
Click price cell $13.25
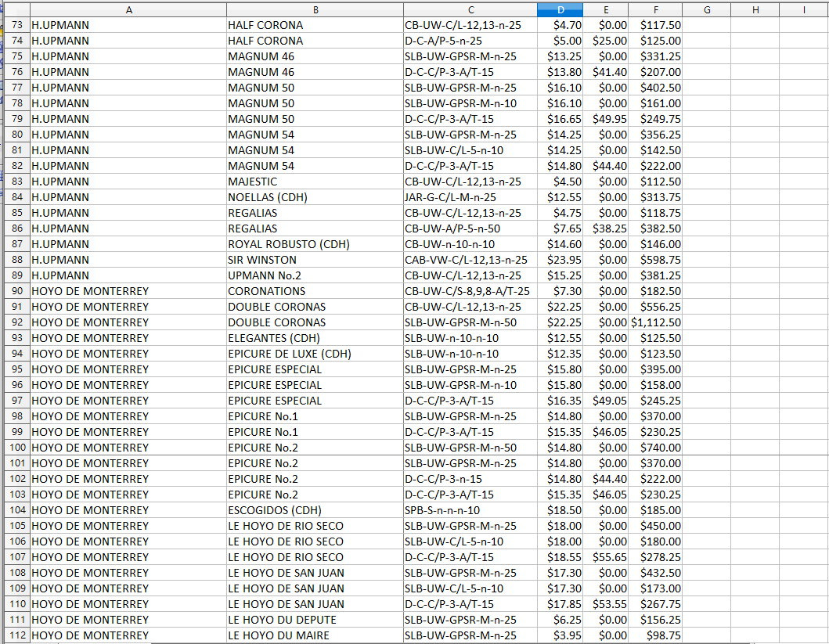pyautogui.click(x=560, y=56)
